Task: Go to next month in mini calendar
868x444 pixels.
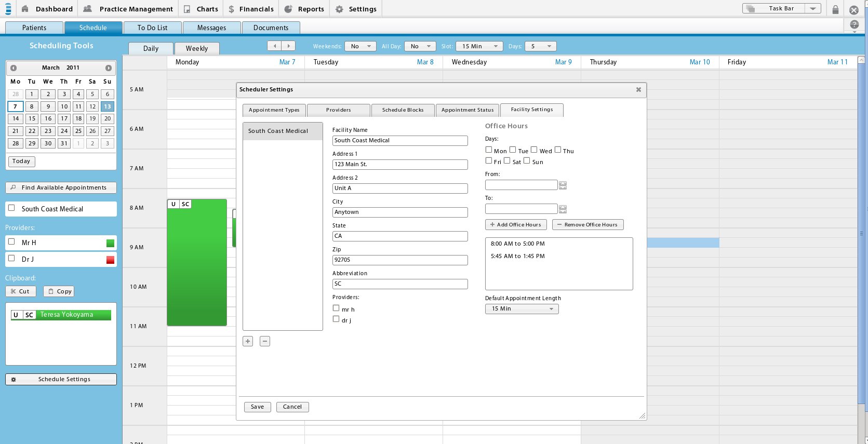Action: (x=109, y=68)
